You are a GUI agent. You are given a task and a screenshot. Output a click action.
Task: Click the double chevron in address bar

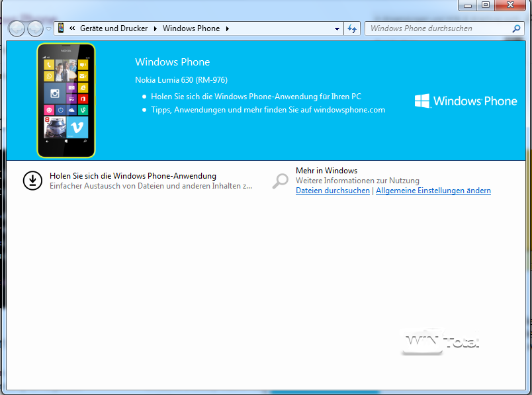(72, 28)
